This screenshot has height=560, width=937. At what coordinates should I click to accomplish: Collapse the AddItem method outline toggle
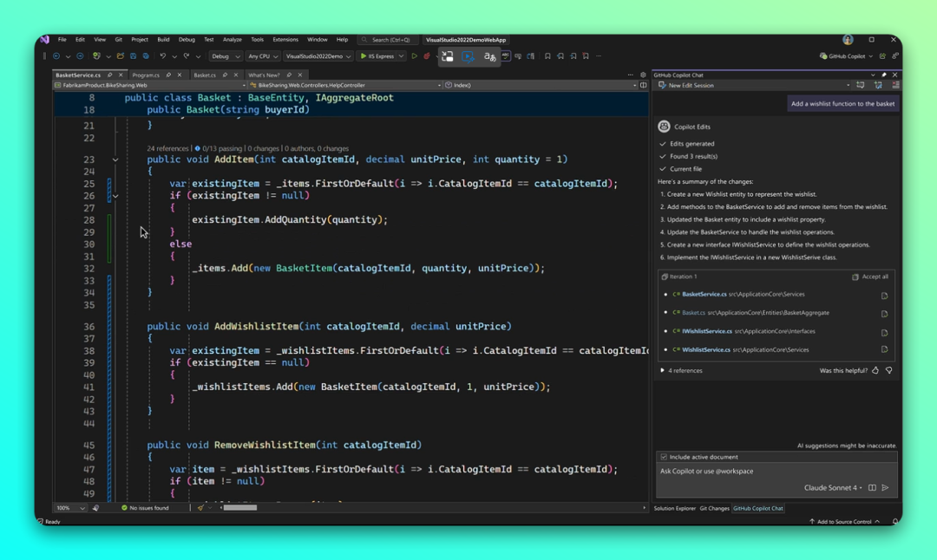115,160
